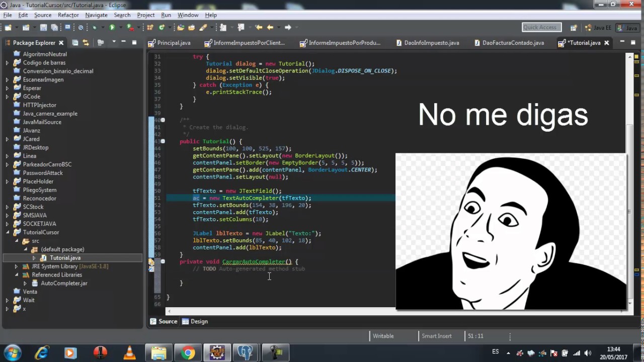The image size is (644, 362).
Task: Click the green Run button in the toolbar
Action: coord(112,28)
